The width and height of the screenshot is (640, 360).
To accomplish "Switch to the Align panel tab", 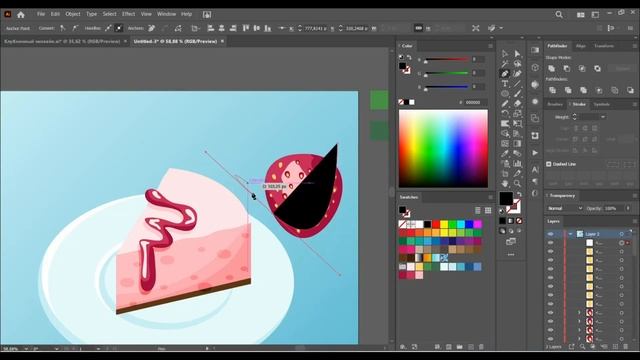I will (581, 46).
